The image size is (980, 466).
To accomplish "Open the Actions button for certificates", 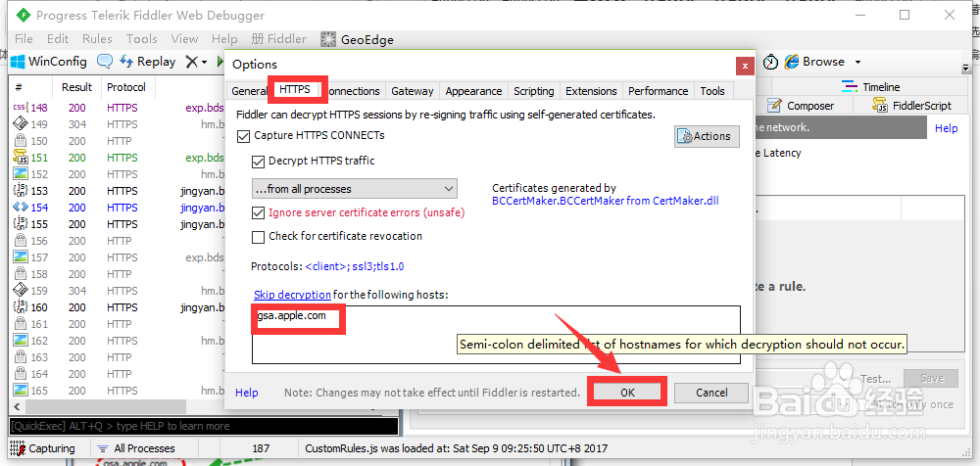I will tap(707, 136).
